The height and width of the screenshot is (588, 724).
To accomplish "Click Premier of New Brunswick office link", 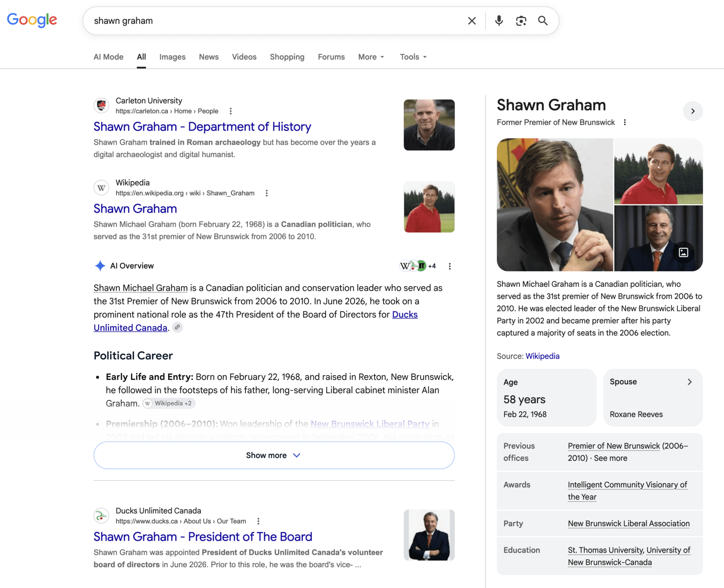I will [x=614, y=446].
